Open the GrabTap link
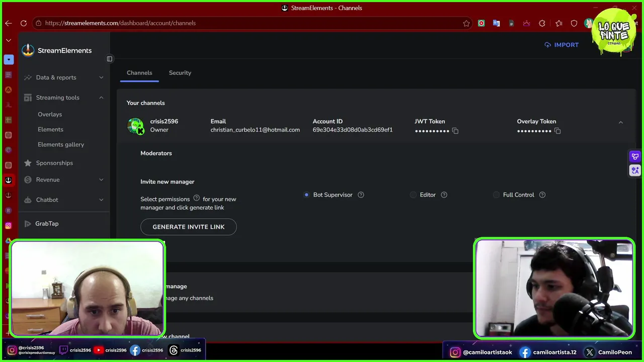This screenshot has height=362, width=644. pyautogui.click(x=47, y=224)
